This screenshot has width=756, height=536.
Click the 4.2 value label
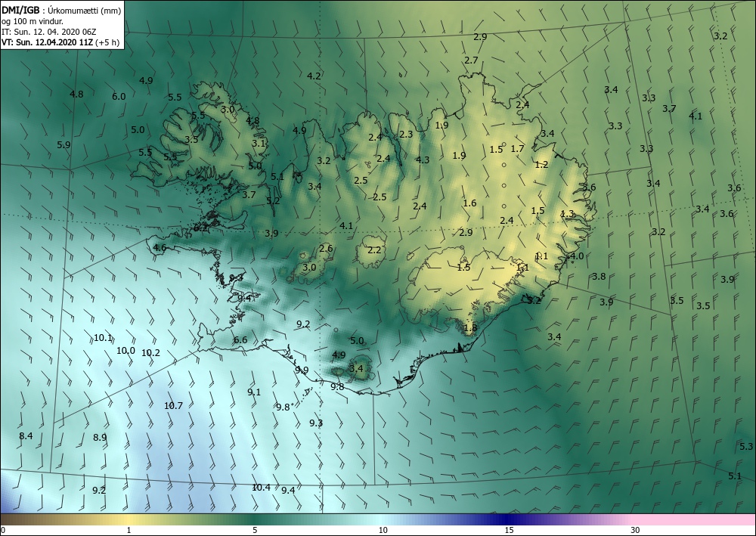pyautogui.click(x=314, y=76)
